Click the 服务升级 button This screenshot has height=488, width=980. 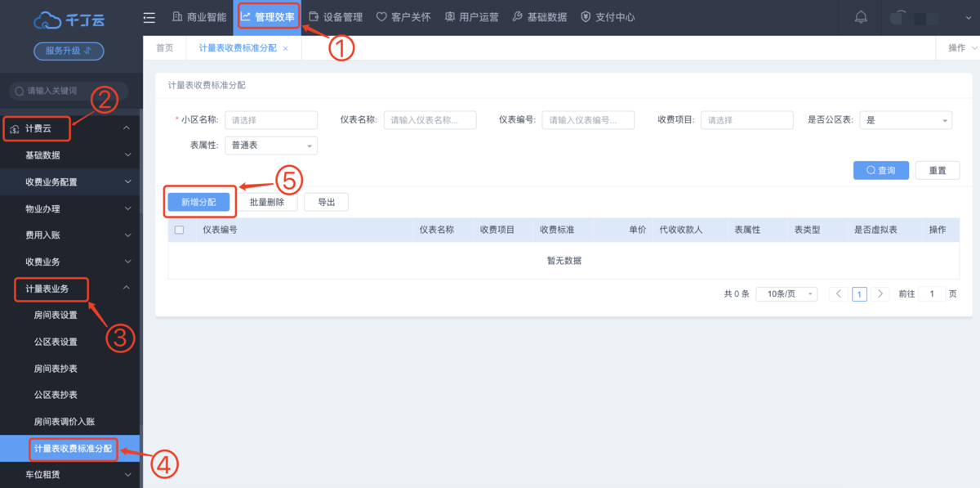pyautogui.click(x=69, y=51)
